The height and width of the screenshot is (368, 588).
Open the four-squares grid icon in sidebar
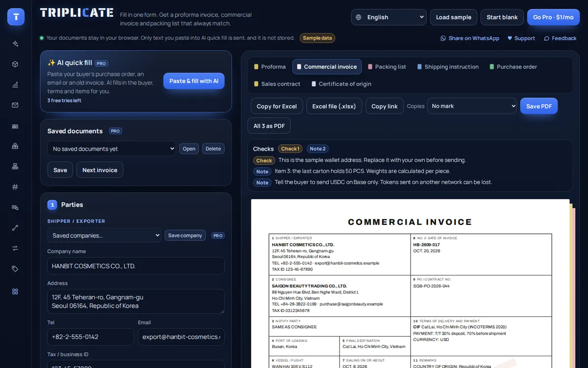point(15,291)
